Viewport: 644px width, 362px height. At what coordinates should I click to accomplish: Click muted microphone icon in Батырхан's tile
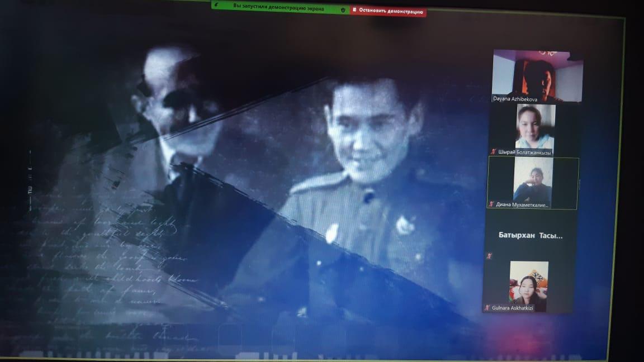pos(489,256)
